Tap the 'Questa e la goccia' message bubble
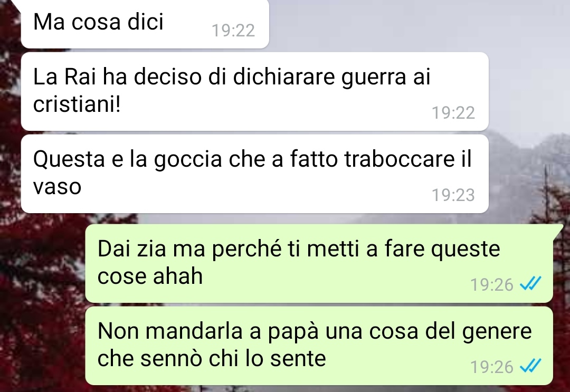 coord(255,174)
